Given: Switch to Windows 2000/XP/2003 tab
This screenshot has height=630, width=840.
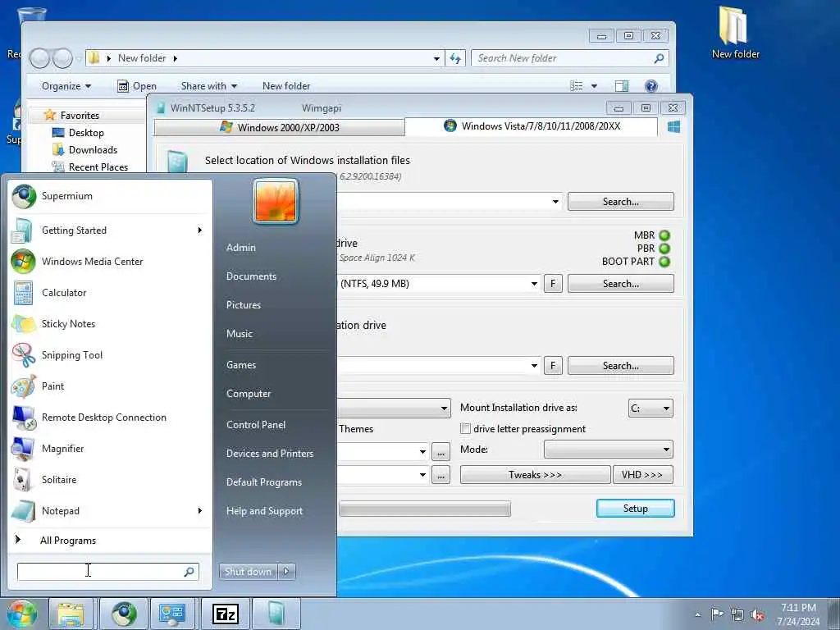Looking at the screenshot, I should [x=279, y=127].
